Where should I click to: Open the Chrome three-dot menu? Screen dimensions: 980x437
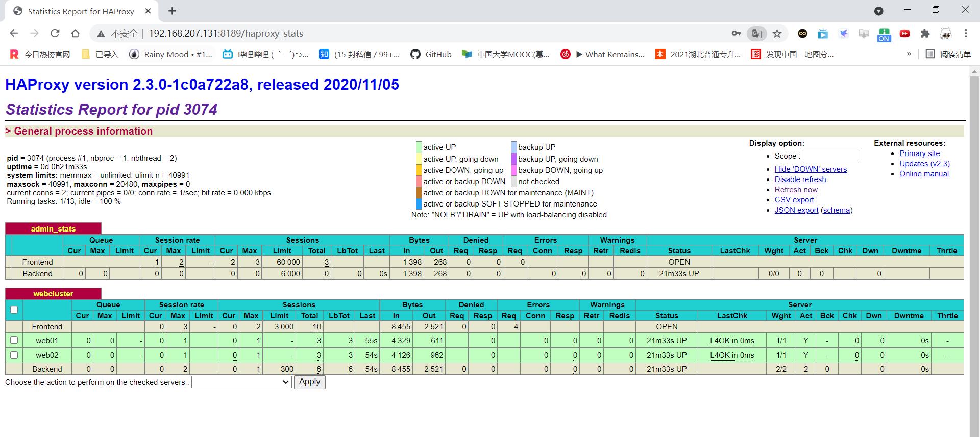point(966,33)
